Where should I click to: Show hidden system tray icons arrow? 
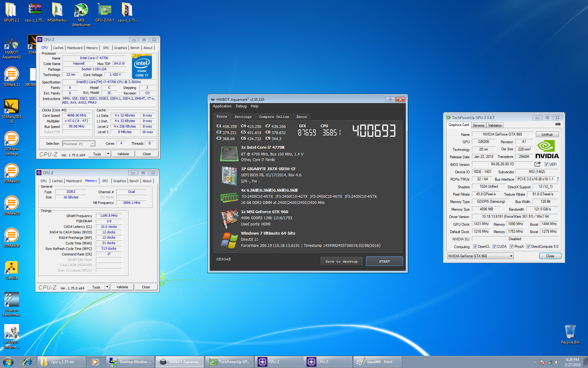pyautogui.click(x=535, y=362)
